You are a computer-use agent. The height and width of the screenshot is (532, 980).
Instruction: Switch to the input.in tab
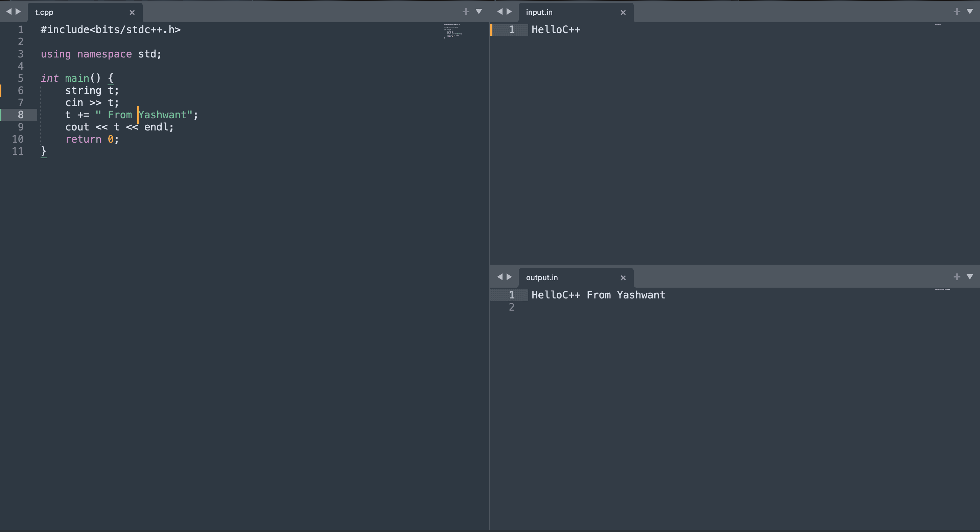click(539, 12)
